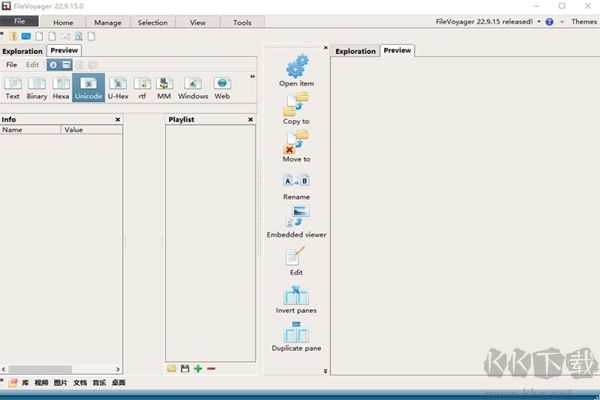Open the 视频 favorite link
Screen dimensions: 600x400
(41, 382)
